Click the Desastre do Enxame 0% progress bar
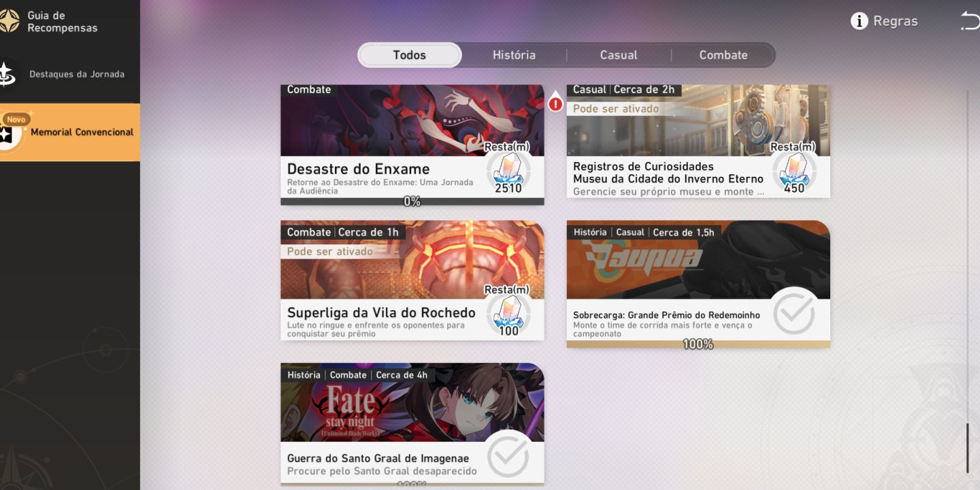The height and width of the screenshot is (490, 980). tap(412, 201)
